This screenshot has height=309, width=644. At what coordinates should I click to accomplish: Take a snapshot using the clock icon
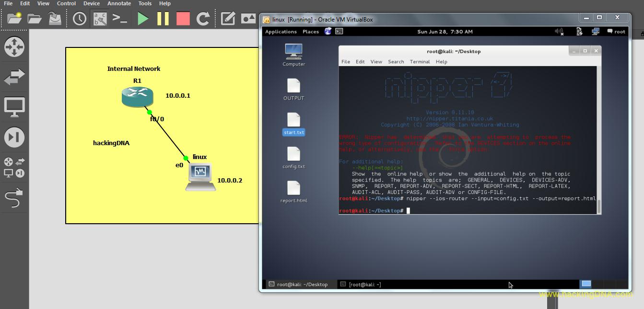[78, 18]
